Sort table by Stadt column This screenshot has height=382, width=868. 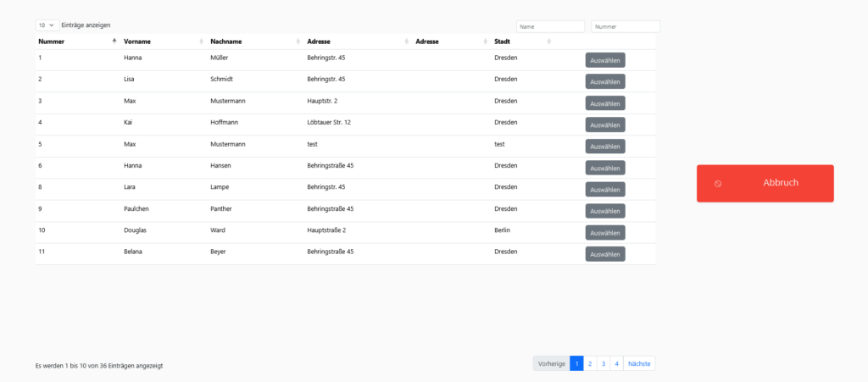503,42
